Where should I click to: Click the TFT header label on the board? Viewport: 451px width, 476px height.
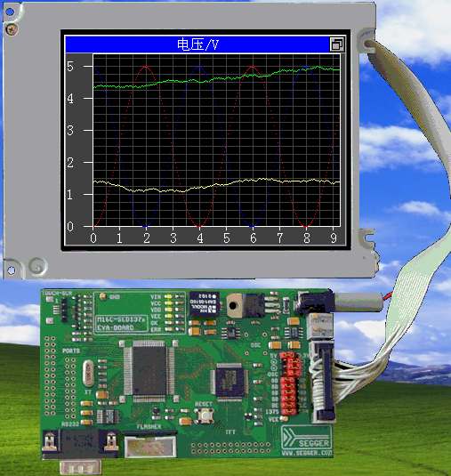tap(230, 432)
